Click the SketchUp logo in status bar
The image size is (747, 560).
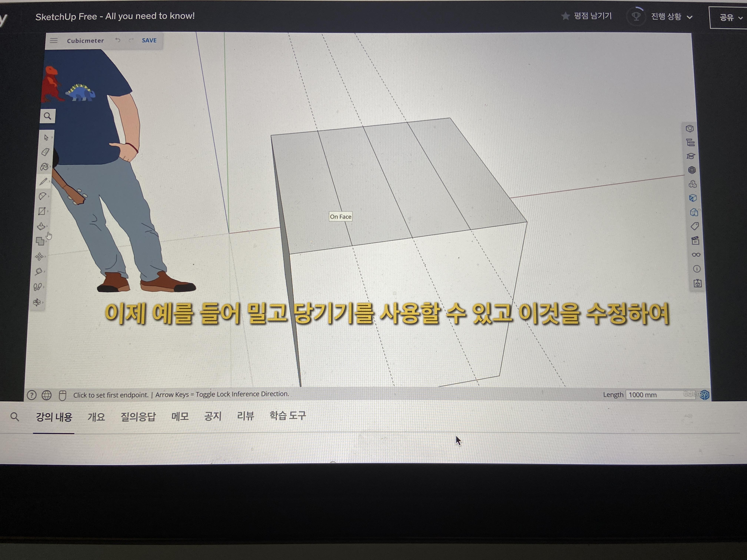(705, 395)
